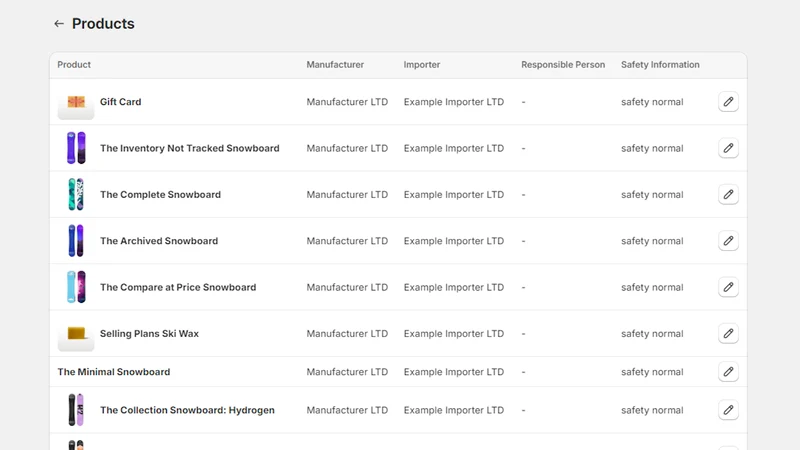Click Example Importer LTD for The Minimal Snowboard

click(x=454, y=371)
